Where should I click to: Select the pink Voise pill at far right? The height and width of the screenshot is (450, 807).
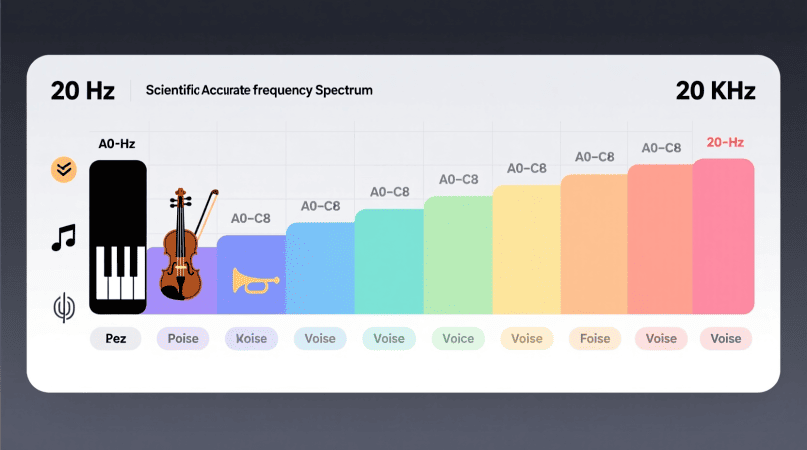[726, 339]
